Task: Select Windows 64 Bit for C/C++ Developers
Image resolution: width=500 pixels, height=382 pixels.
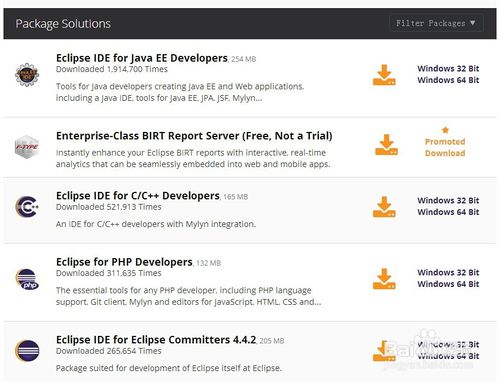Action: (x=448, y=212)
